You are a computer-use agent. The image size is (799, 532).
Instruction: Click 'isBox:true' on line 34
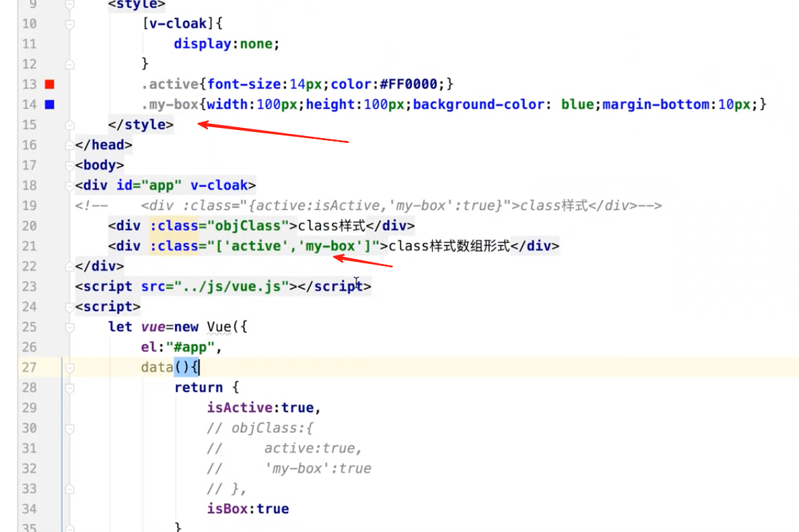pos(248,509)
